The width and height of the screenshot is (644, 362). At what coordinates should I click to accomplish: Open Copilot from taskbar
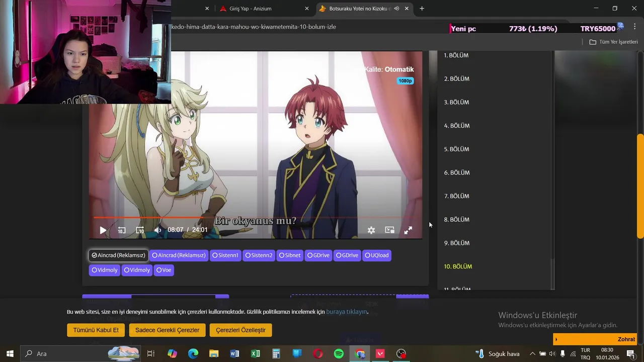click(x=172, y=354)
